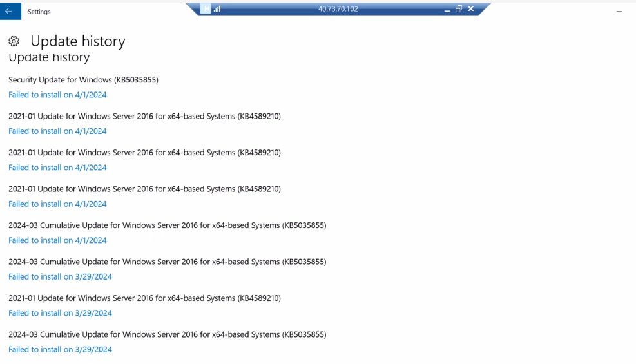The image size is (636, 364).
Task: Toggle the pin icon on the connection bar
Action: click(206, 9)
